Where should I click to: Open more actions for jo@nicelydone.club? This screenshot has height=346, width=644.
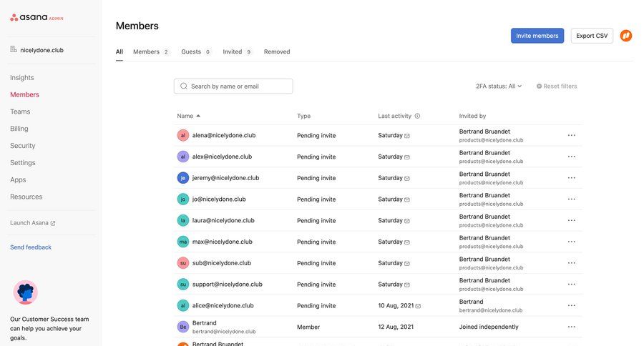tap(571, 199)
